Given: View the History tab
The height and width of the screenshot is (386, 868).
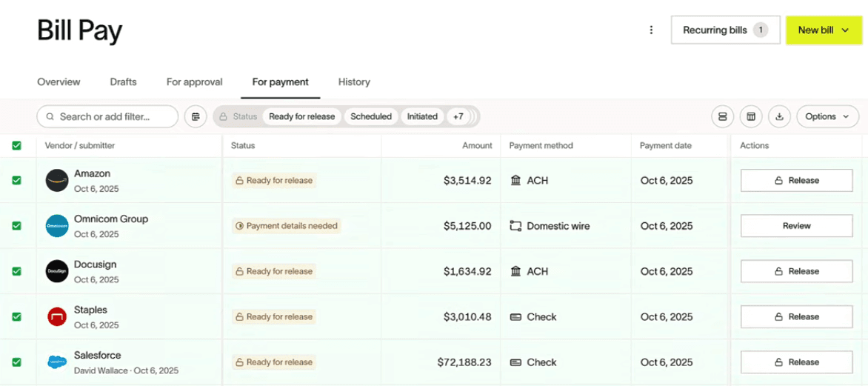Looking at the screenshot, I should 354,82.
